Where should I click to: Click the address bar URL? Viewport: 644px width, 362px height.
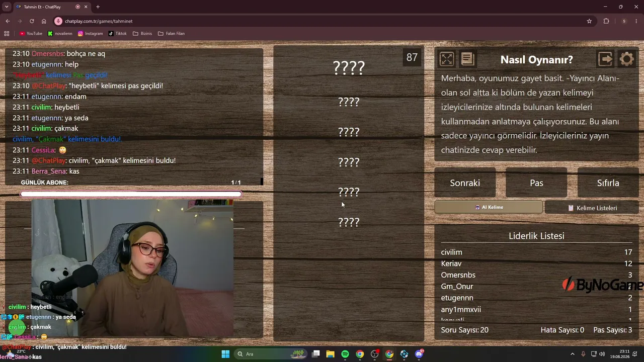pyautogui.click(x=99, y=21)
